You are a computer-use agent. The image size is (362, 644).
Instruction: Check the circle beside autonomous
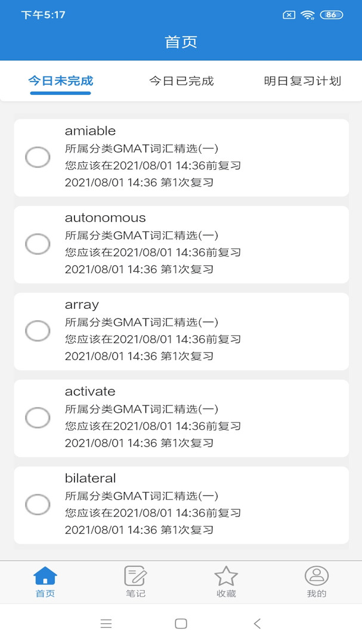(x=38, y=244)
